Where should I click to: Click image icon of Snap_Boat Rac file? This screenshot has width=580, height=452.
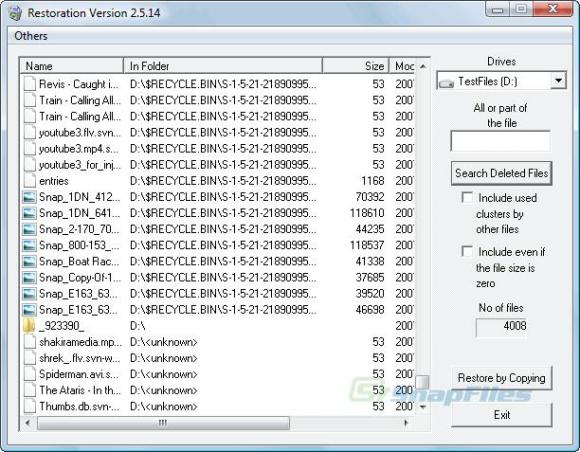click(x=29, y=262)
